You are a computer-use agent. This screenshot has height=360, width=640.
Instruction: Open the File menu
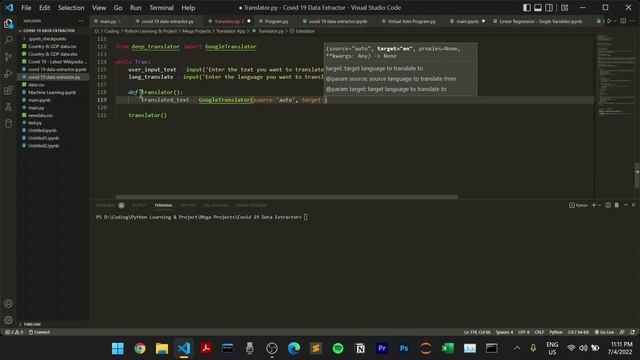[x=26, y=8]
